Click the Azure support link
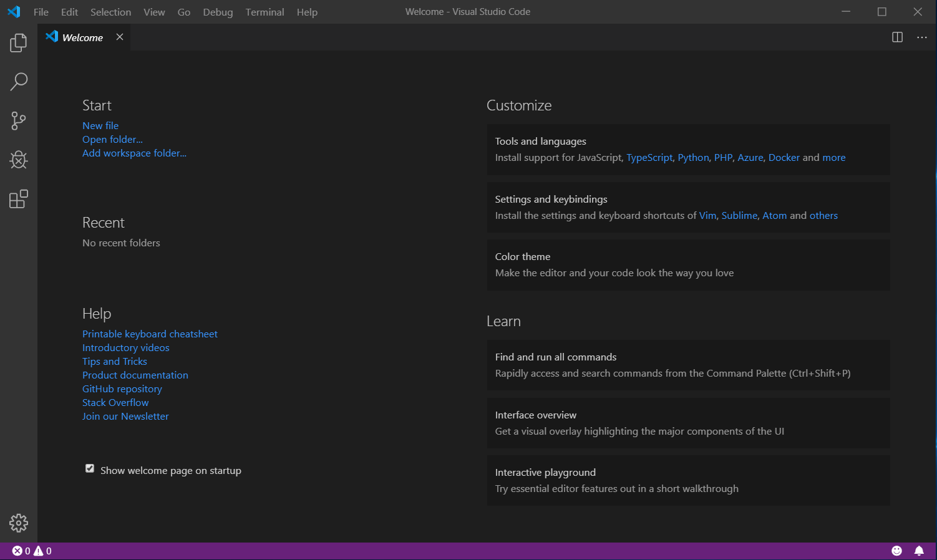This screenshot has height=560, width=937. [x=750, y=157]
